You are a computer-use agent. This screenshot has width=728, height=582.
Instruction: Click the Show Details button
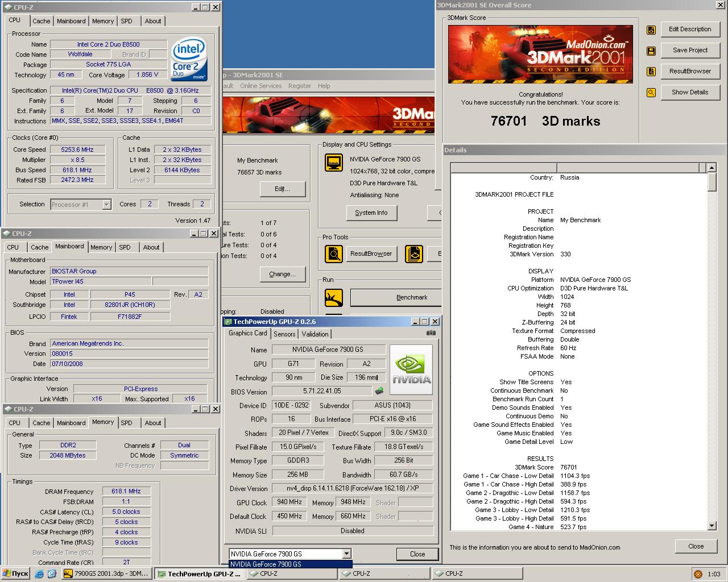(690, 92)
